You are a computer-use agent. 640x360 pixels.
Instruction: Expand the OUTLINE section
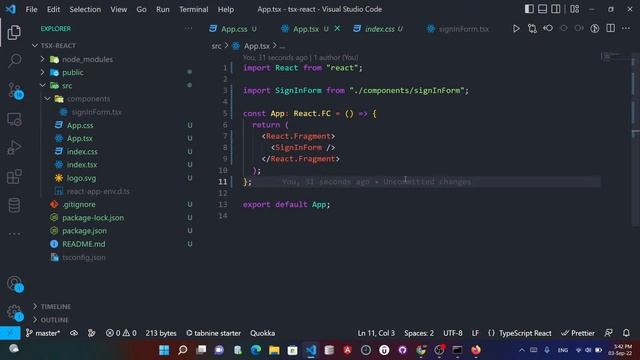tap(54, 320)
